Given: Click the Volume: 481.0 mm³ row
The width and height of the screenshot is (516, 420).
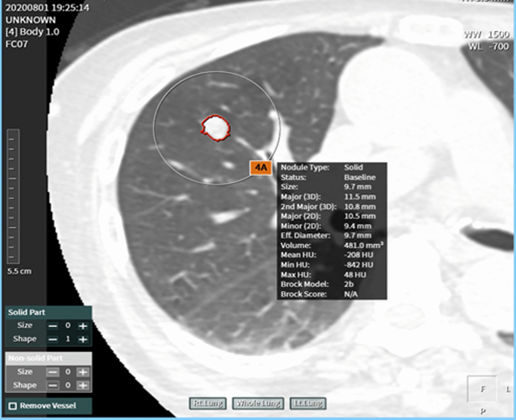Looking at the screenshot, I should [x=332, y=245].
